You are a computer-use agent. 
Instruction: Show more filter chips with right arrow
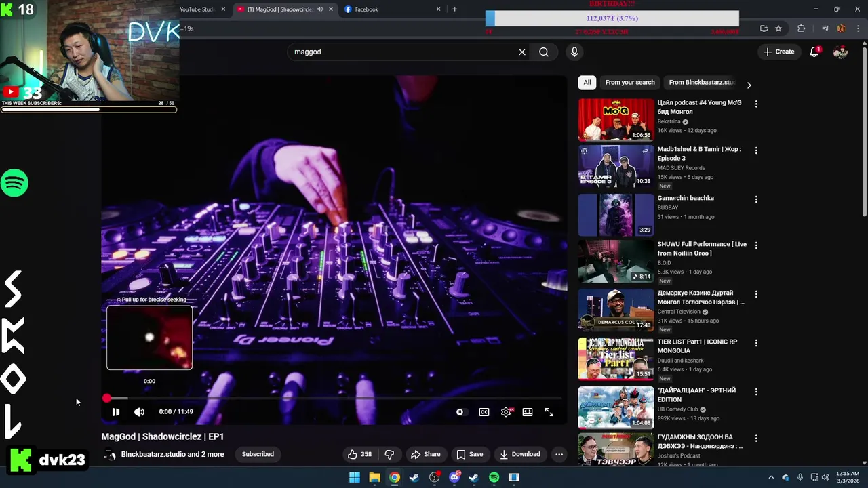click(x=749, y=85)
